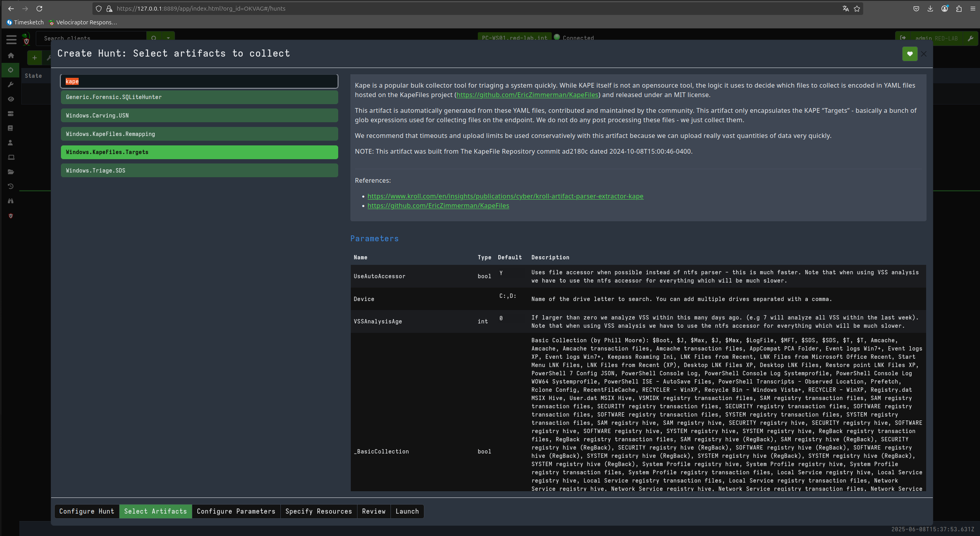
Task: Open Firefox application menu
Action: 973,9
